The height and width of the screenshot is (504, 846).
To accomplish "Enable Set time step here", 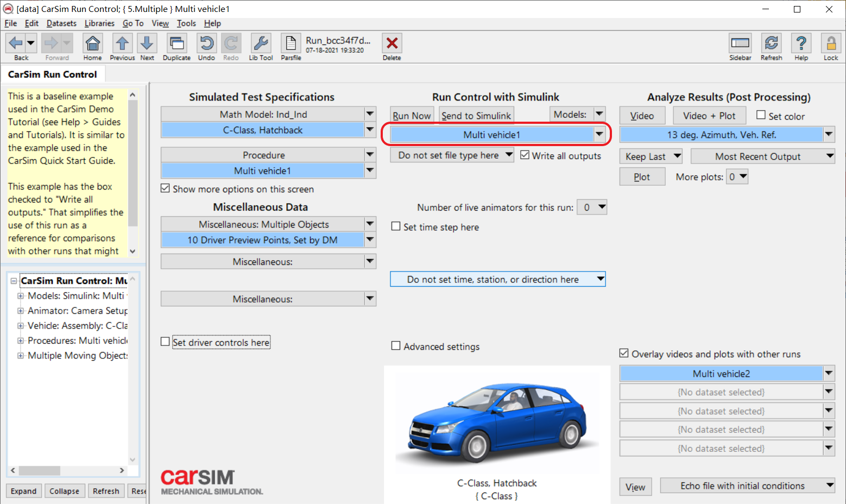I will (x=396, y=226).
